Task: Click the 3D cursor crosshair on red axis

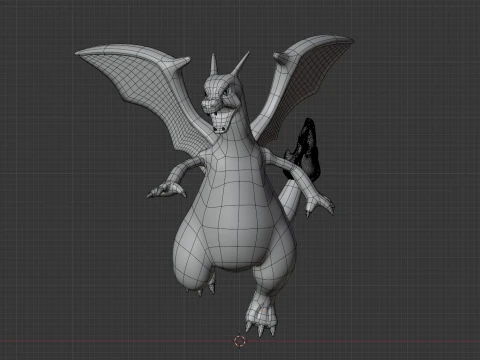Action: (x=240, y=341)
